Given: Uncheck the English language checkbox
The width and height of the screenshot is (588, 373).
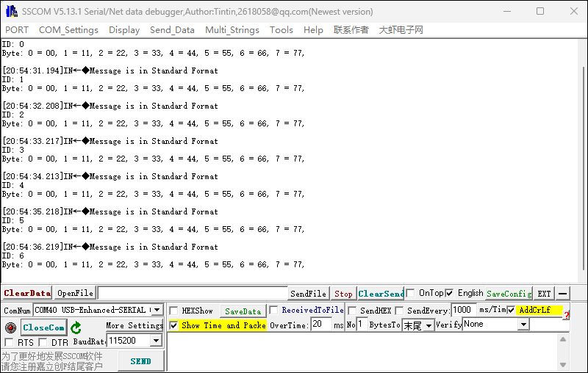Looking at the screenshot, I should 449,293.
